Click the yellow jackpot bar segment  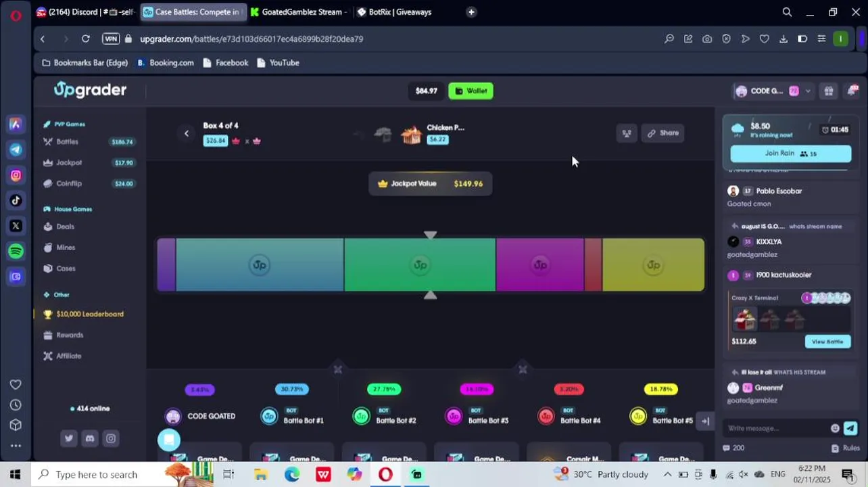653,265
